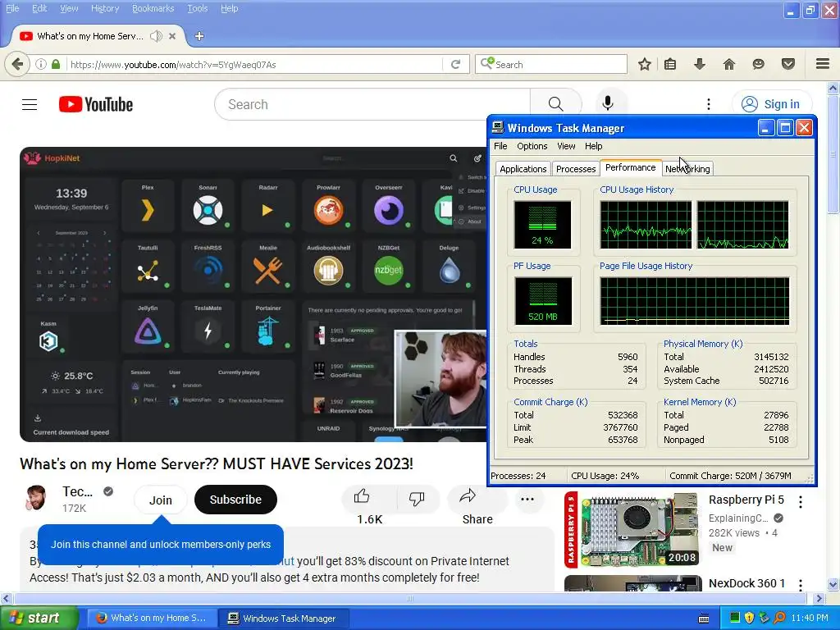The width and height of the screenshot is (840, 630).
Task: Open Firefox hamburger menu
Action: pyautogui.click(x=823, y=64)
